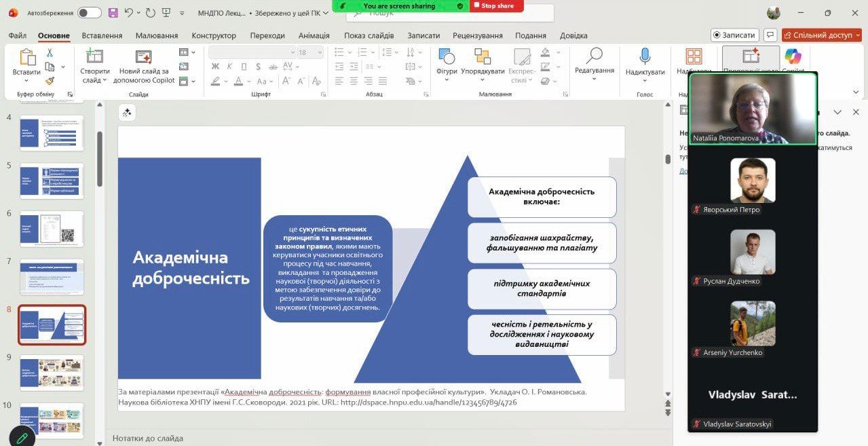The width and height of the screenshot is (868, 446).
Task: Select slide 9 thumbnail in the panel
Action: click(52, 373)
